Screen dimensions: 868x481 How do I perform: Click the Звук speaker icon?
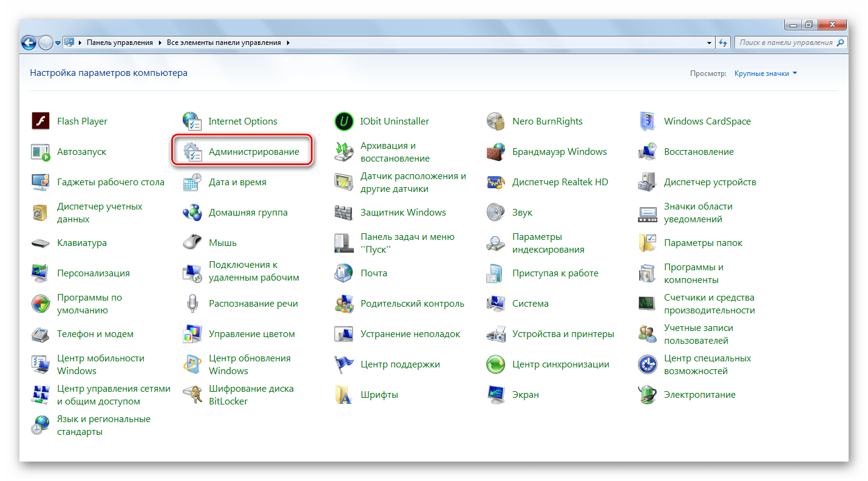(496, 213)
